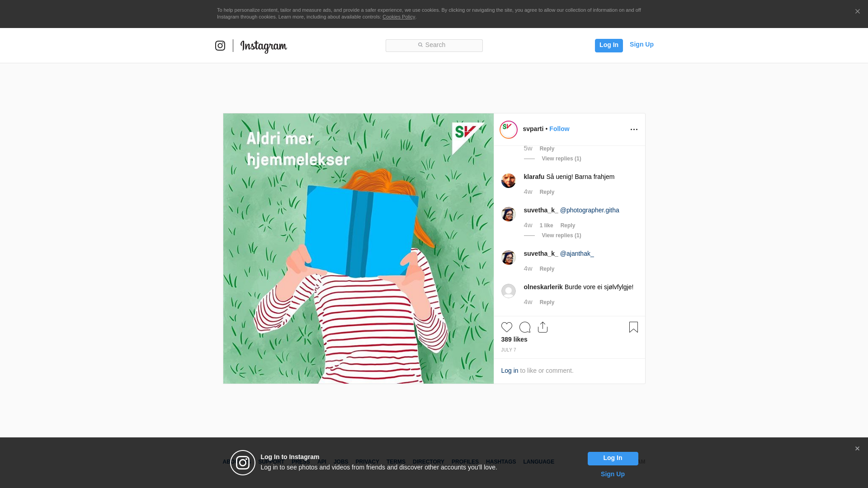
Task: View the 1 like on suvetha_k_ comment
Action: click(x=546, y=225)
